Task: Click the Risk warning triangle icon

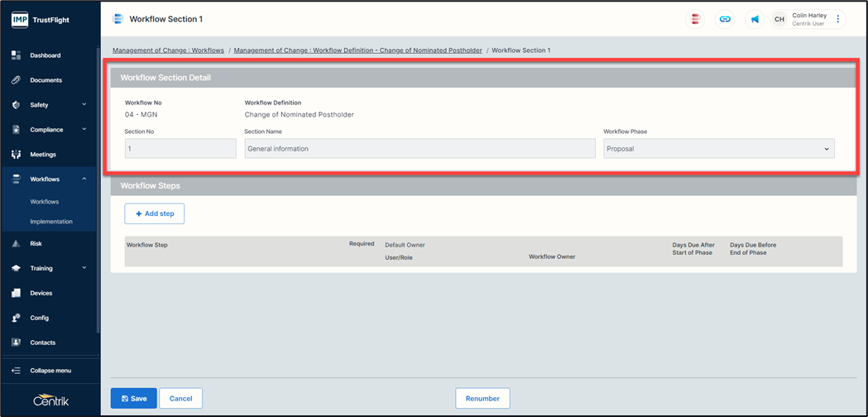Action: [x=16, y=244]
